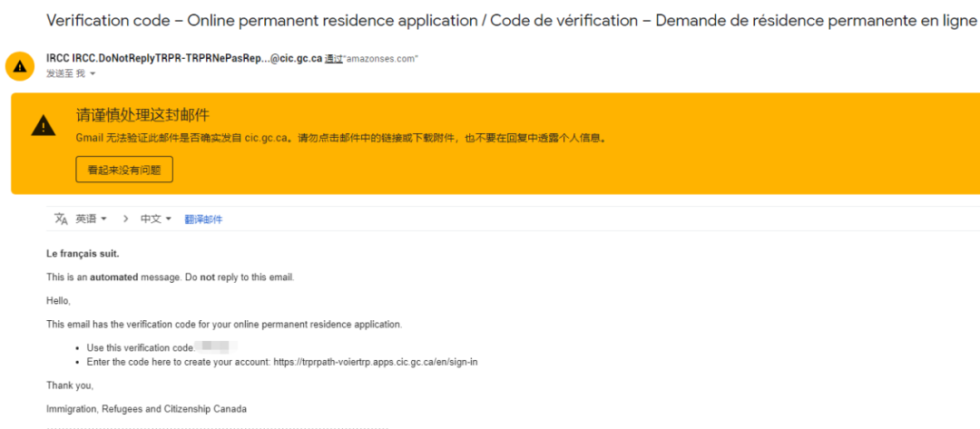Click the blurred verification code

click(217, 346)
